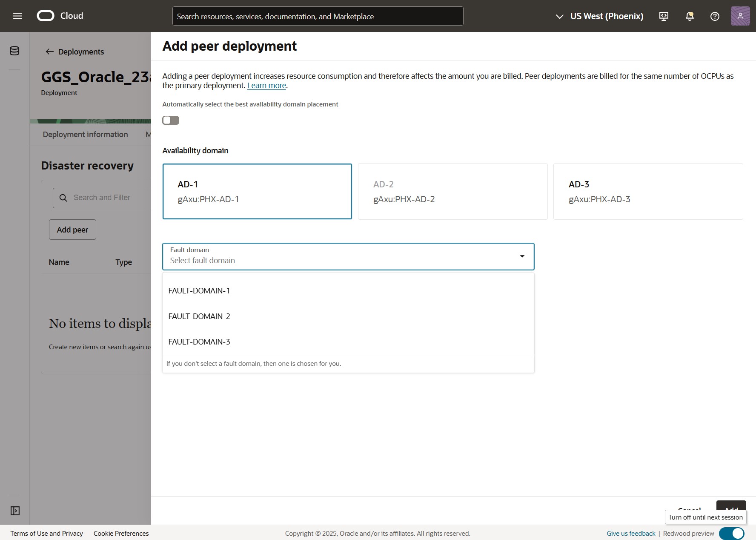Viewport: 756px width, 540px height.
Task: Launch Cloud Shell from the console icon
Action: (664, 16)
